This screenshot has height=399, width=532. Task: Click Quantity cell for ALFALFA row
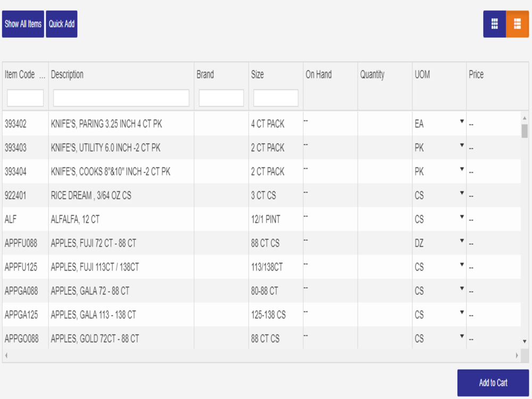pyautogui.click(x=385, y=219)
